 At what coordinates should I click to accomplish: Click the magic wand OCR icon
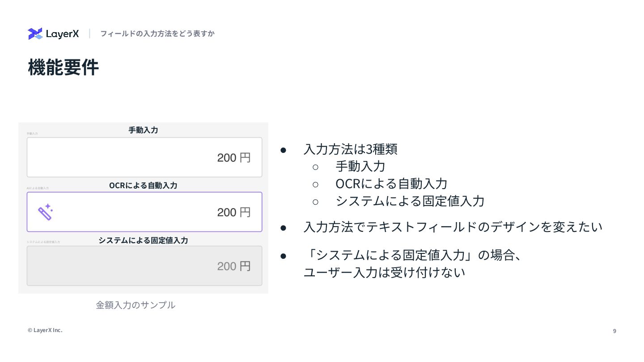[x=45, y=212]
